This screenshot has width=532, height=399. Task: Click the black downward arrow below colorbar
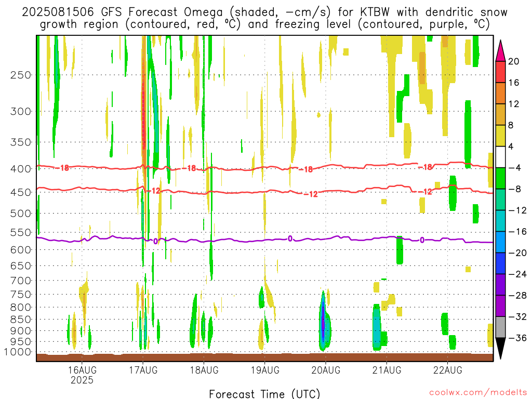(x=500, y=349)
